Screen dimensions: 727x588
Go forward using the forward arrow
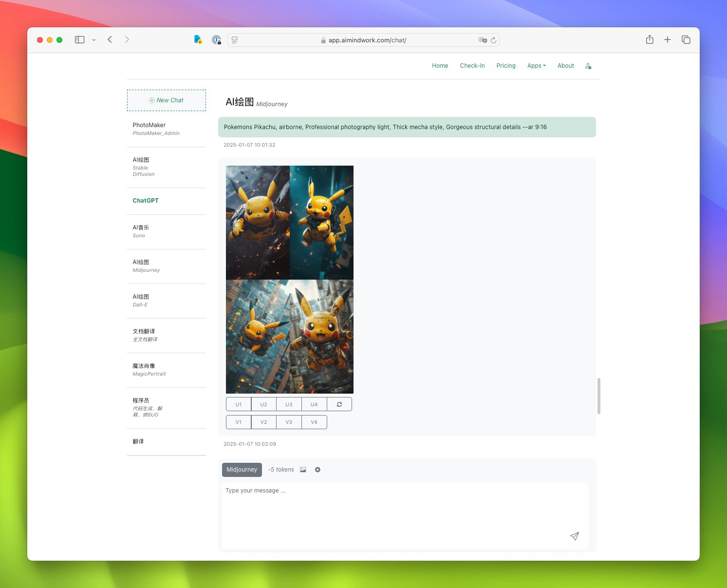(127, 39)
